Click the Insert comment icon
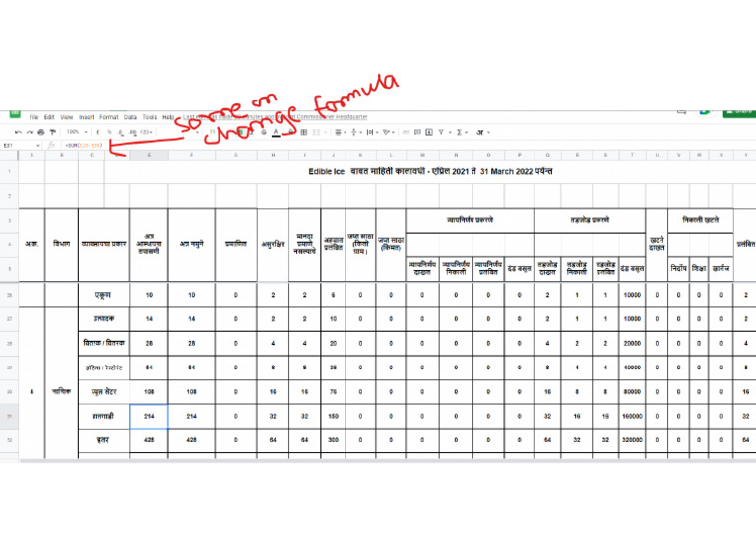The image size is (756, 535). tap(417, 132)
